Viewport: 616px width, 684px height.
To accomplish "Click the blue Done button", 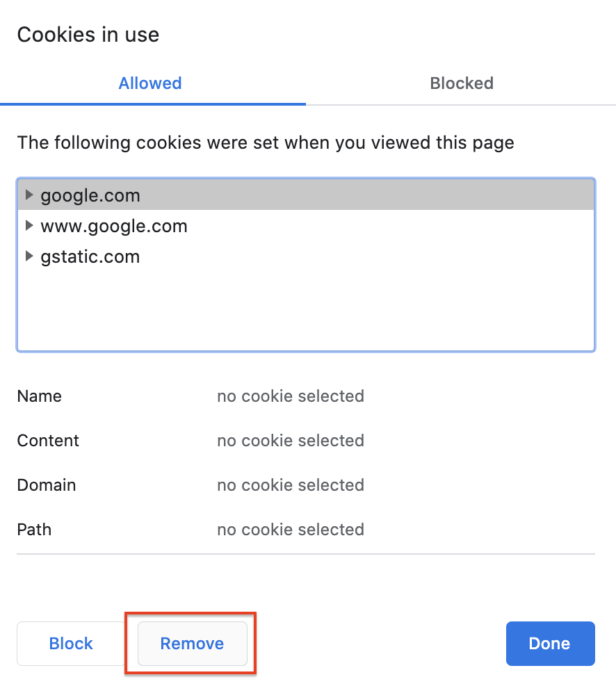I will 550,644.
